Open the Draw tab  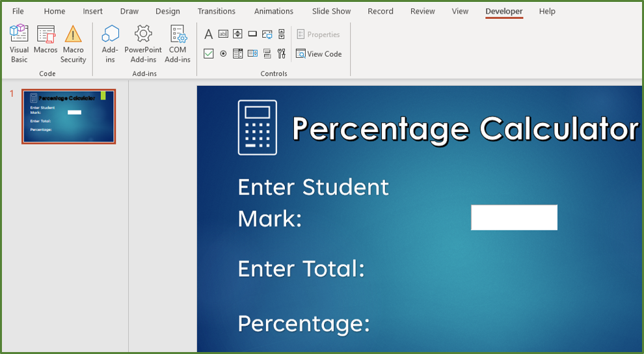(129, 11)
